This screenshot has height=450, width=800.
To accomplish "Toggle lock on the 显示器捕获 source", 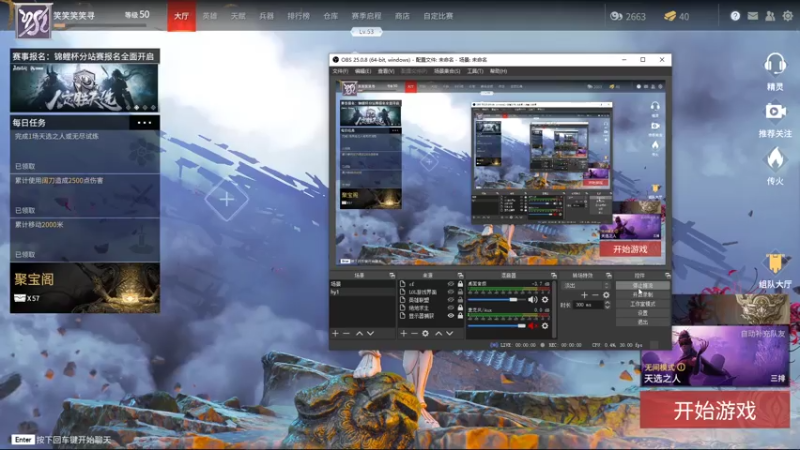I will tap(460, 316).
